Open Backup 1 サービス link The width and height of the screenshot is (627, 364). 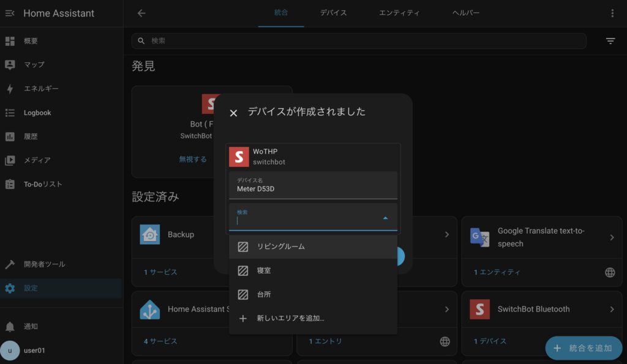tap(160, 272)
